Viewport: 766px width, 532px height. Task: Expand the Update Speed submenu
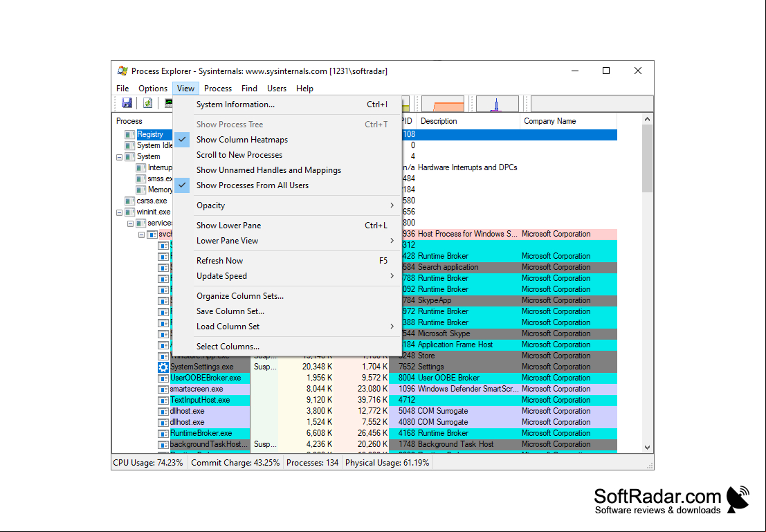(286, 276)
